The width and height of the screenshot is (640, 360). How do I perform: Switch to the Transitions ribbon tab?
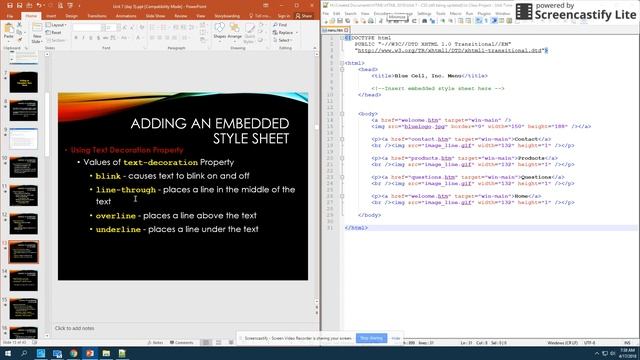coord(97,16)
